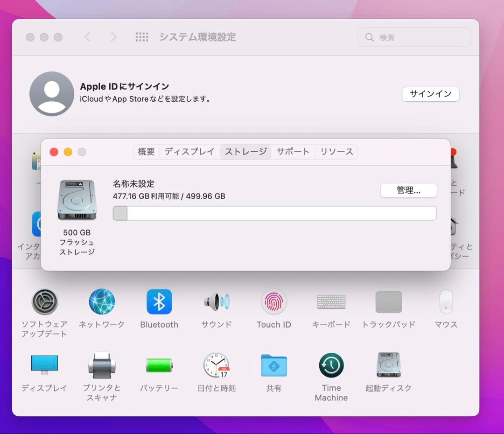The width and height of the screenshot is (504, 434).
Task: Click the 管理... storage button
Action: [x=408, y=190]
